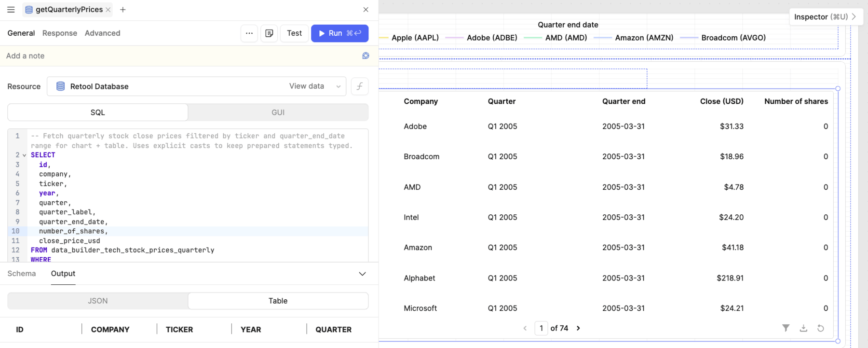This screenshot has width=868, height=348.
Task: Toggle Amazon (AMZN) legend series
Action: click(634, 38)
